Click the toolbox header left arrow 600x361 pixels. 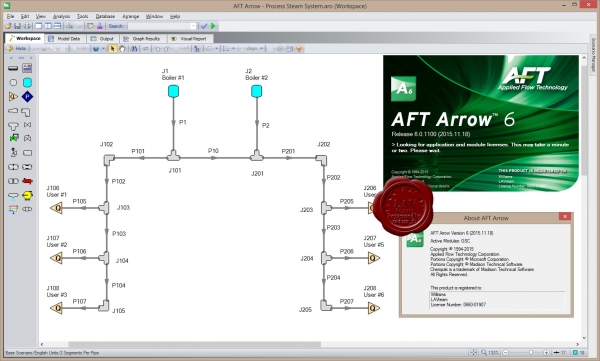11,58
